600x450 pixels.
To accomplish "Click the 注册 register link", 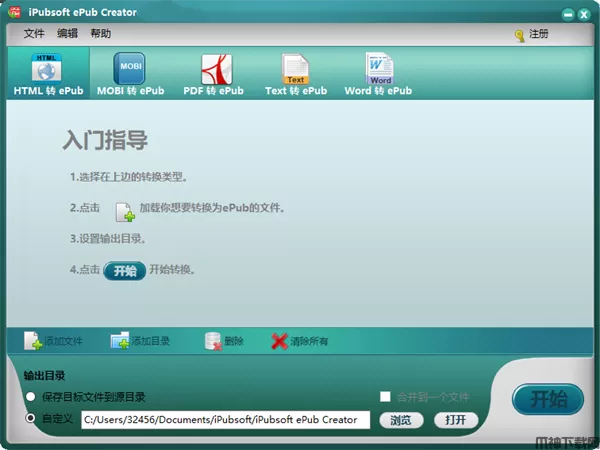I will click(x=538, y=34).
